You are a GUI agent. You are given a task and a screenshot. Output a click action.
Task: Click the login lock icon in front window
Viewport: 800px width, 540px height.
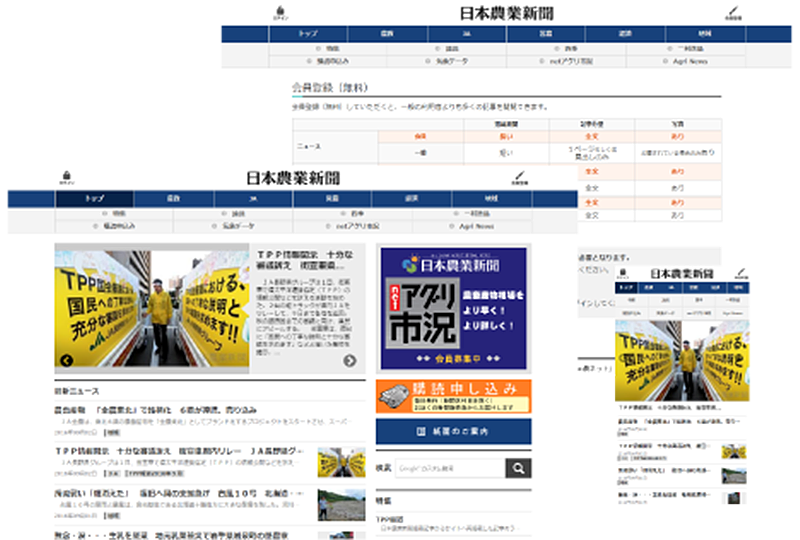(66, 177)
